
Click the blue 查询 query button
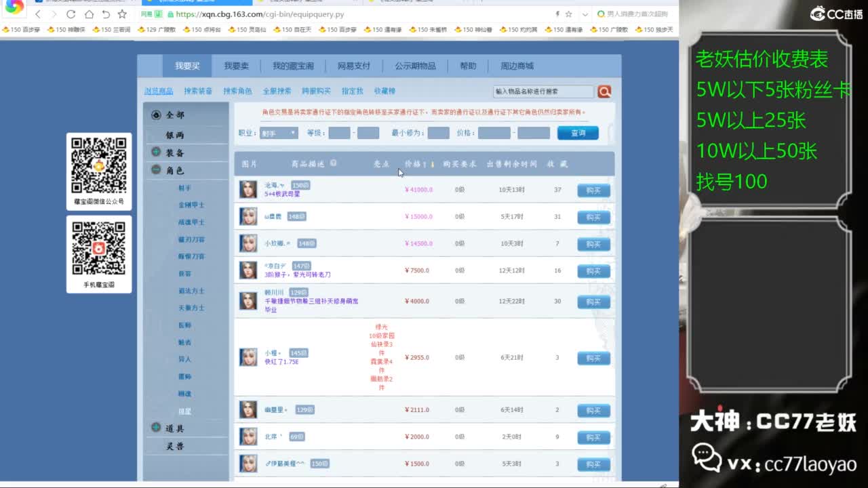[x=578, y=133]
